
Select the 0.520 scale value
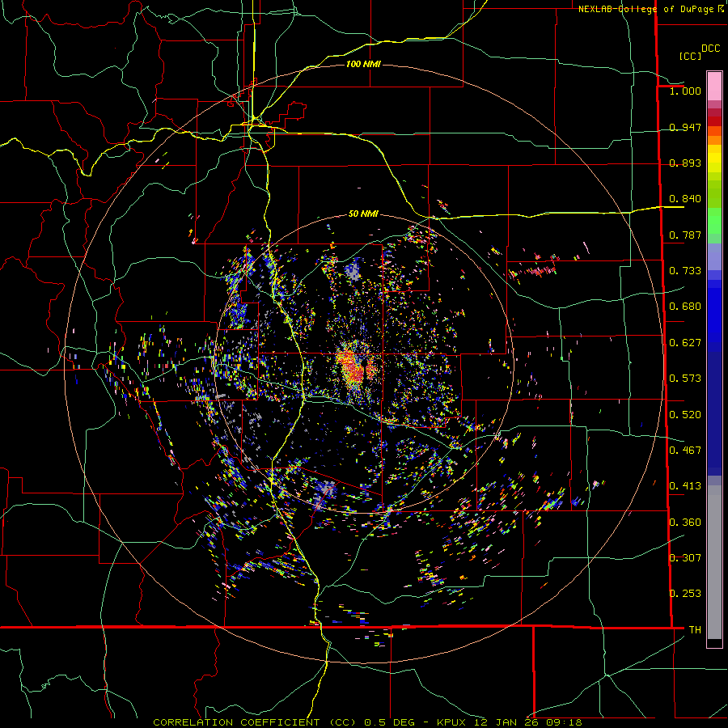click(x=685, y=414)
